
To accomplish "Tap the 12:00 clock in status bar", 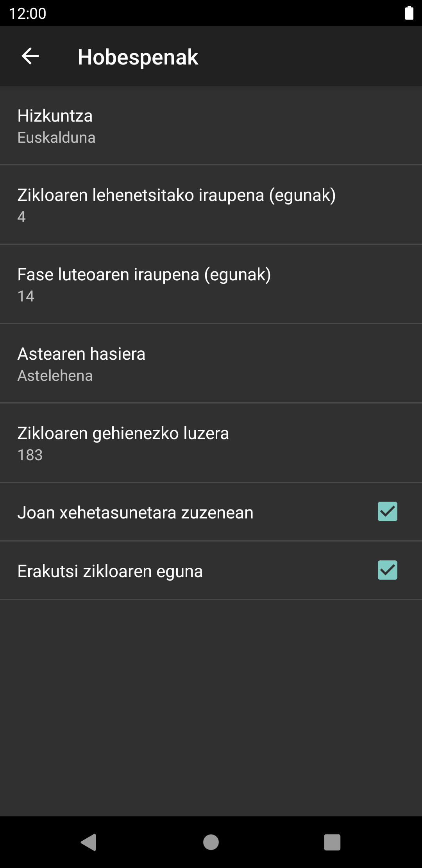I will (27, 13).
